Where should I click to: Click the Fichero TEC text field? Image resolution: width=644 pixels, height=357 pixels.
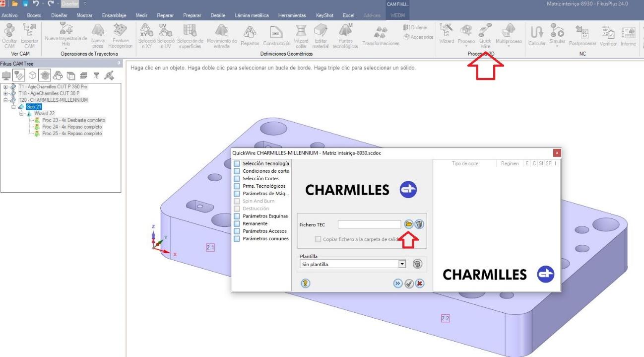point(369,224)
